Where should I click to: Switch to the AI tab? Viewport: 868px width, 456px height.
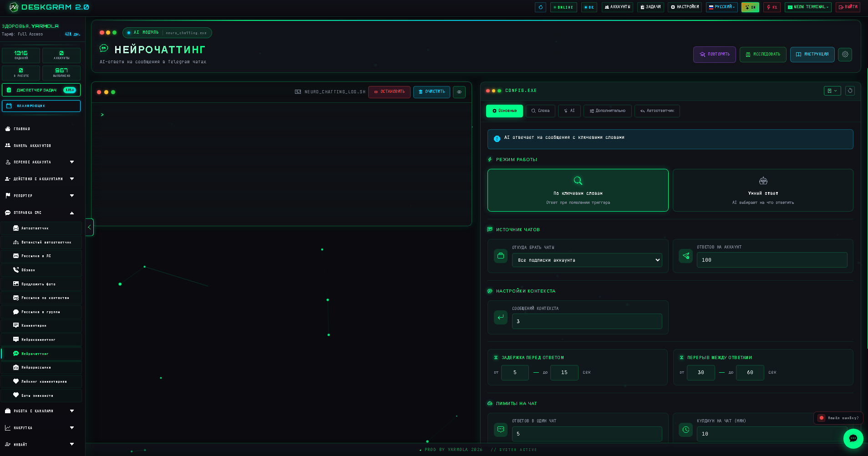coord(569,111)
